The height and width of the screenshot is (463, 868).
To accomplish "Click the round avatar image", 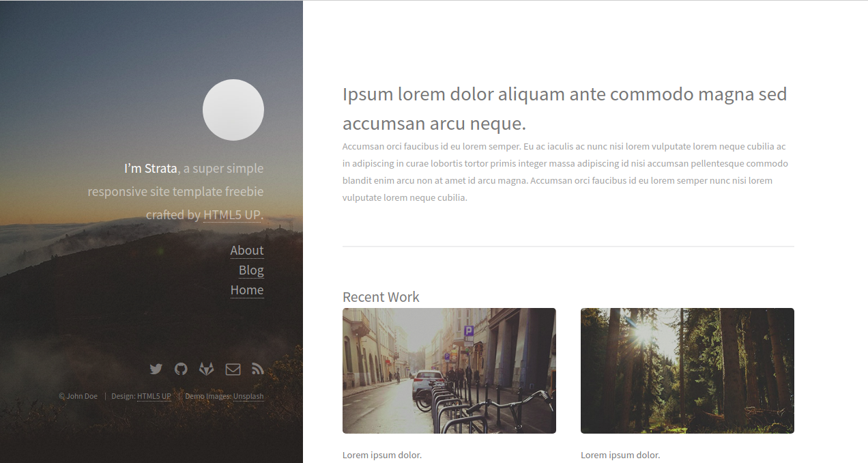I will click(x=233, y=110).
